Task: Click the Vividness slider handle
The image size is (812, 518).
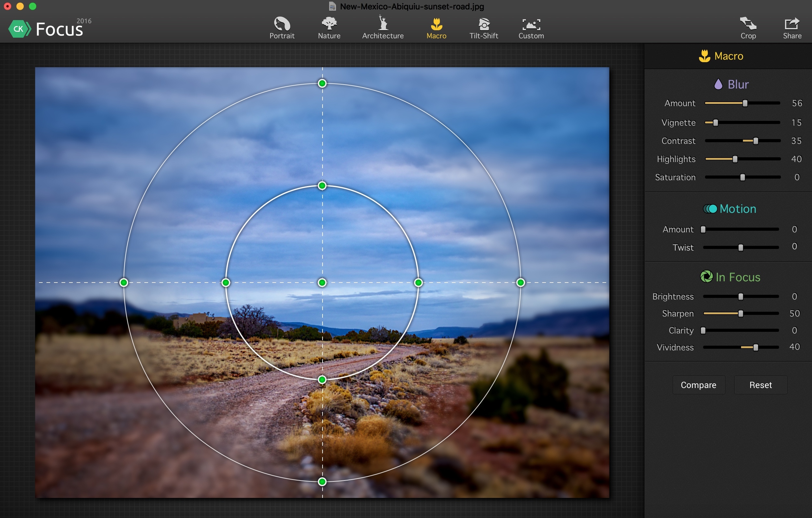Action: 755,347
